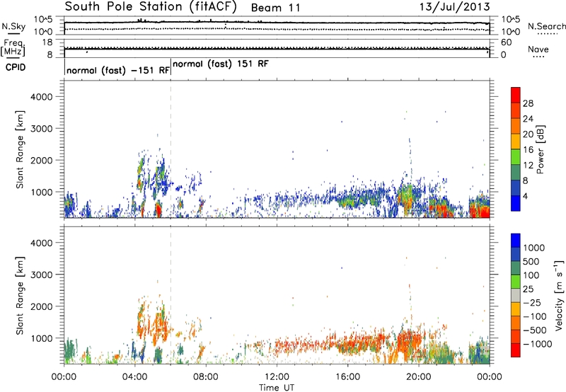Click the dashed CPID change line in power panel
Screen dimensions: 566x392
tap(171, 149)
